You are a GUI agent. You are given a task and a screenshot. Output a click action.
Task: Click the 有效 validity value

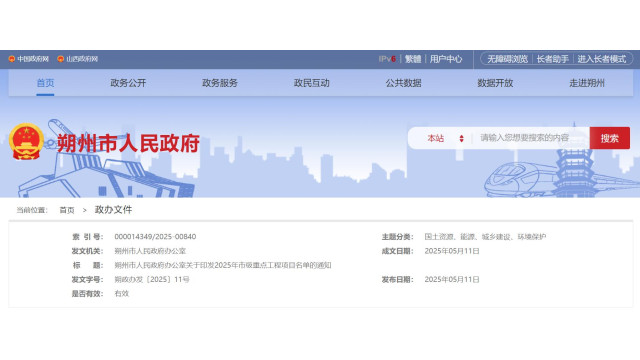point(122,293)
